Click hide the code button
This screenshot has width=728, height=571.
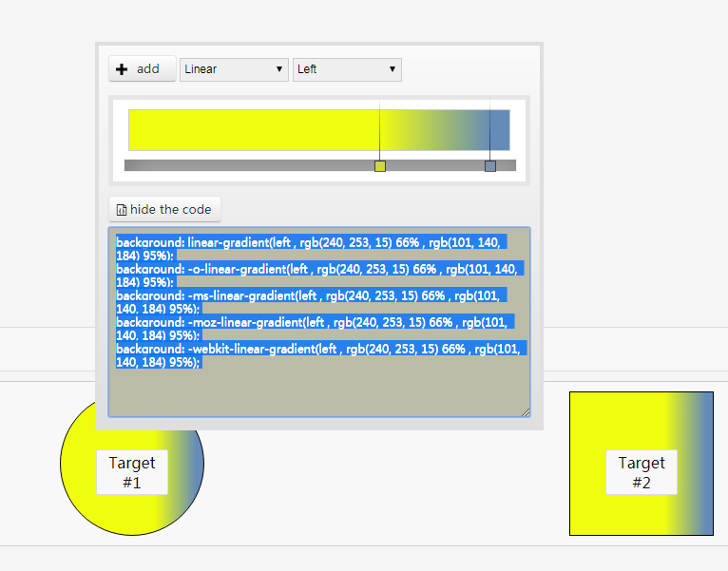(x=164, y=209)
